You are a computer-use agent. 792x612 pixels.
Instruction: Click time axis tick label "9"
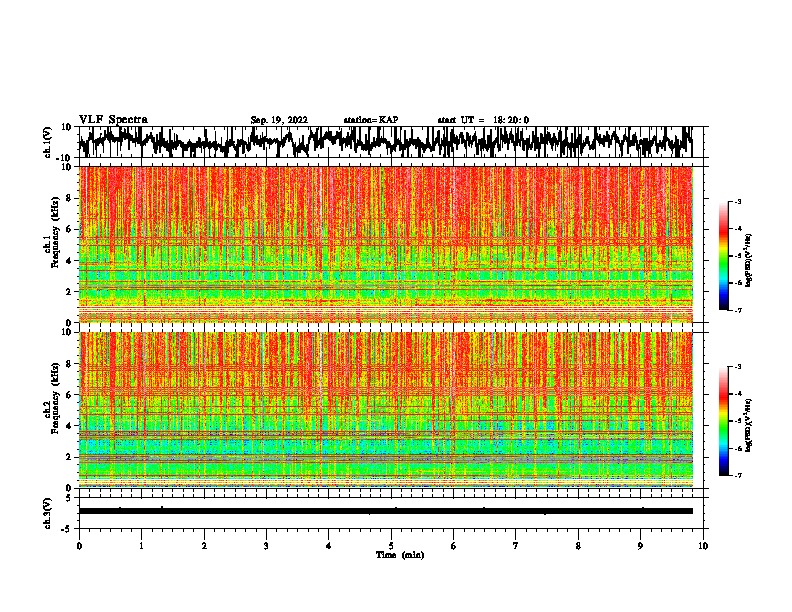(640, 546)
